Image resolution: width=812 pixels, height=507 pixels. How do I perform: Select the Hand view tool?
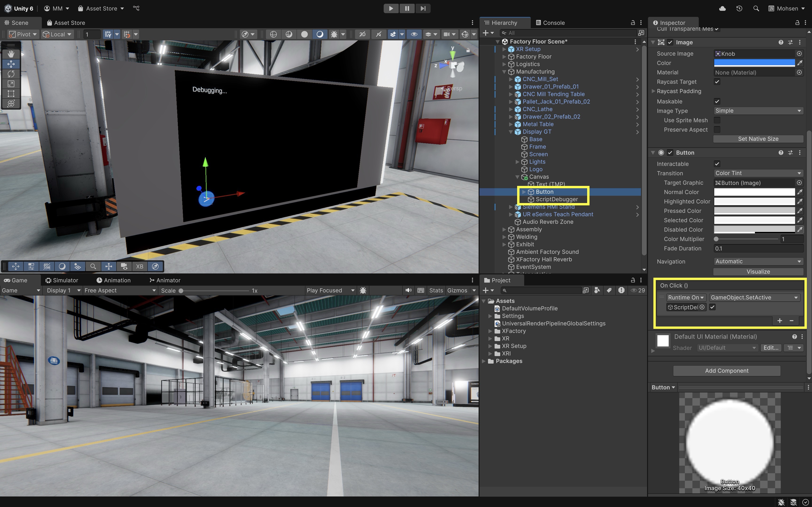point(11,54)
